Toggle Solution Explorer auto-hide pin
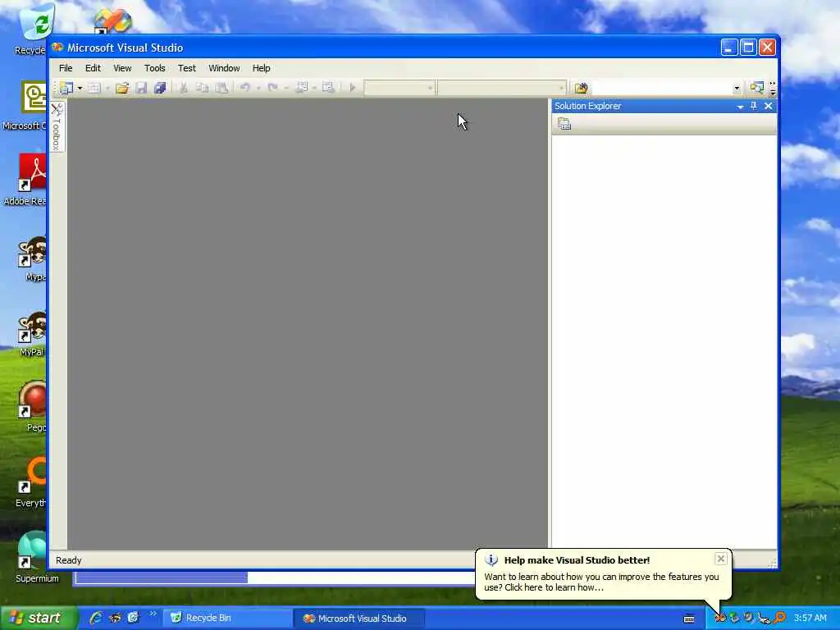 754,106
